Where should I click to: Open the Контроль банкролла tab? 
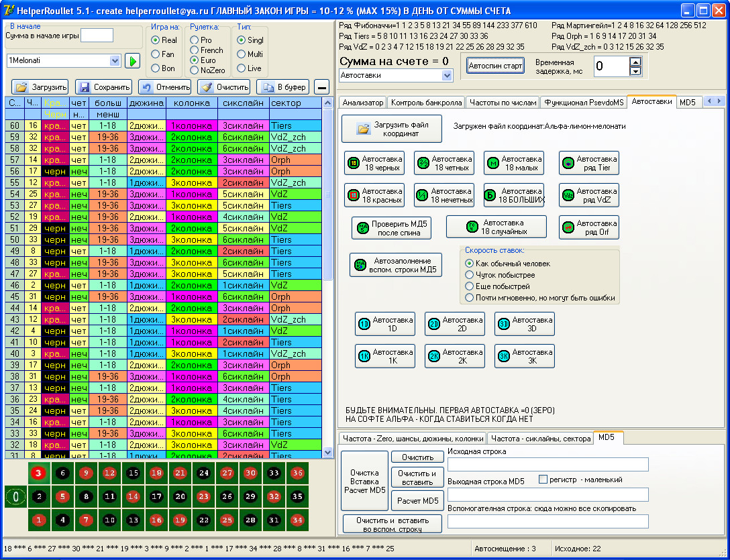tap(426, 102)
